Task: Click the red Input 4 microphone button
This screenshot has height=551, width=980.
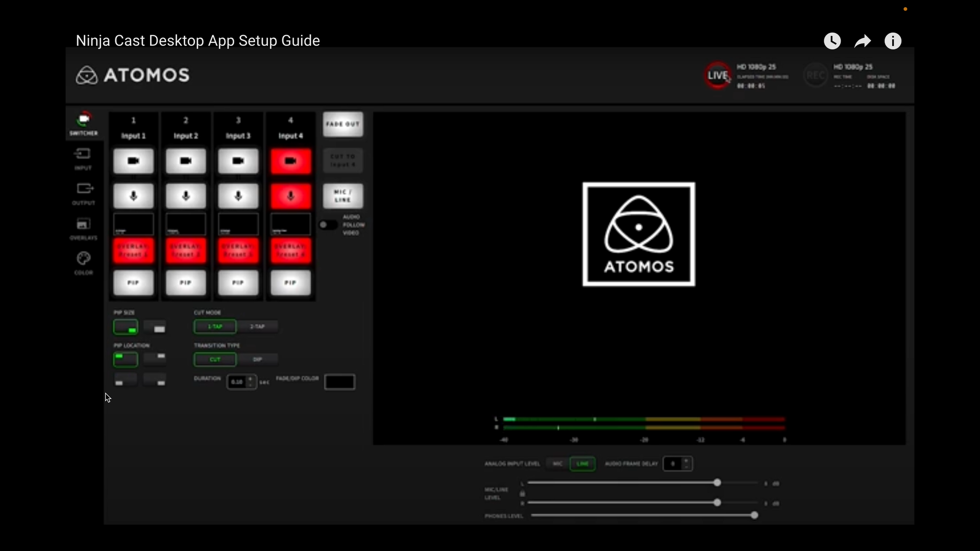Action: [x=290, y=196]
